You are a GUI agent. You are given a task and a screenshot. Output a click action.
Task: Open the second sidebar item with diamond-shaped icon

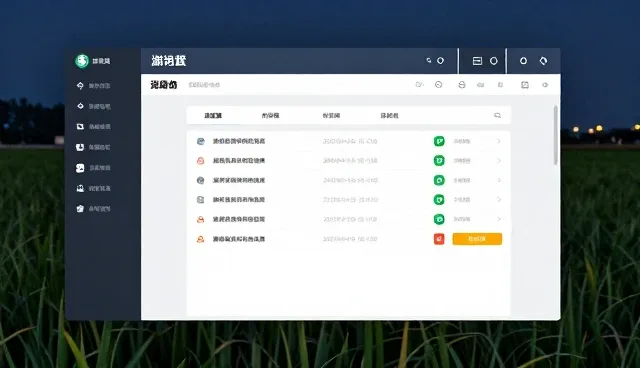pyautogui.click(x=93, y=106)
